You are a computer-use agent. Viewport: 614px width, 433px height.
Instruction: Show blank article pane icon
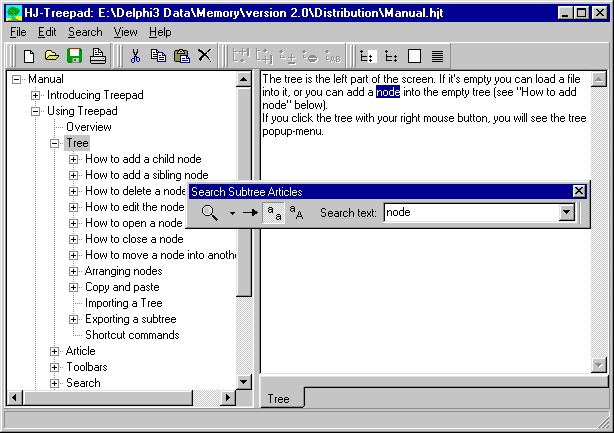point(414,56)
